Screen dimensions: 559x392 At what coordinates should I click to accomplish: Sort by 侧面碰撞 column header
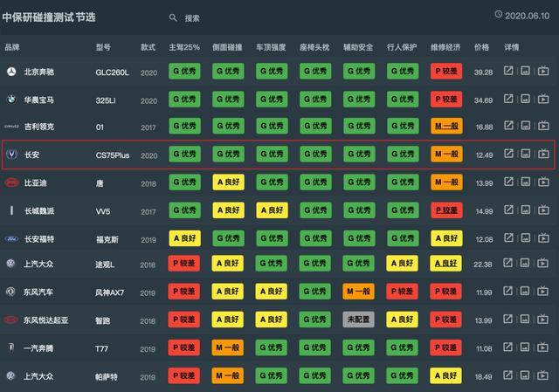pos(227,47)
